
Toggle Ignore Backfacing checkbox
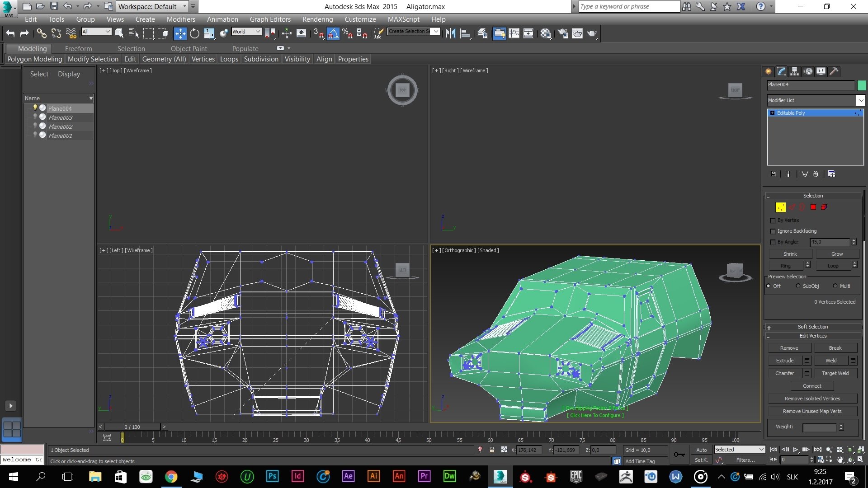click(773, 231)
